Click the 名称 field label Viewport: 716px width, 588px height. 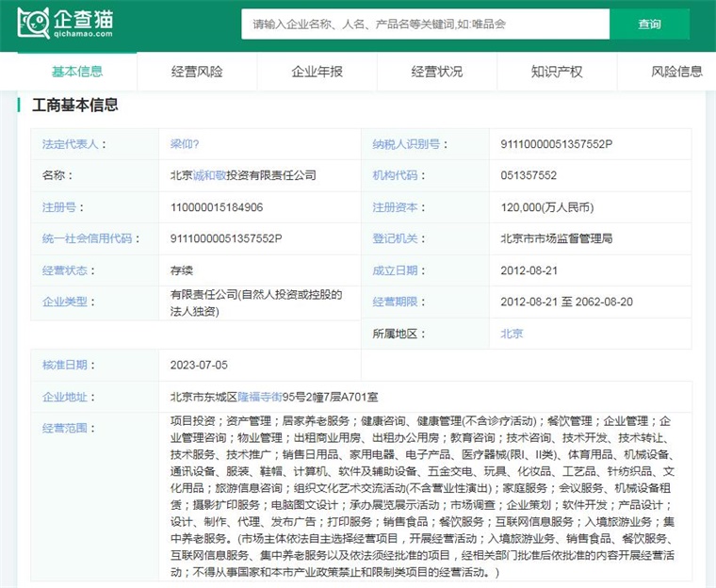pos(57,175)
